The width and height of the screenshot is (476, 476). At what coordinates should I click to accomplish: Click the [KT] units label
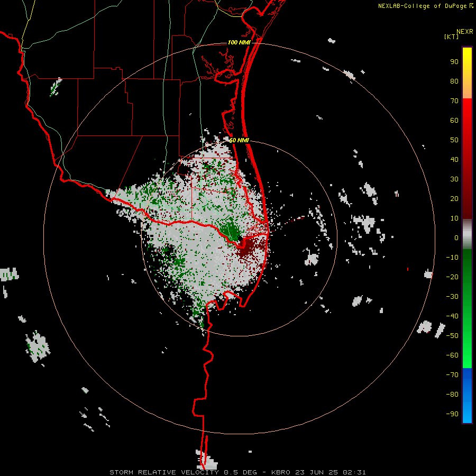point(451,36)
